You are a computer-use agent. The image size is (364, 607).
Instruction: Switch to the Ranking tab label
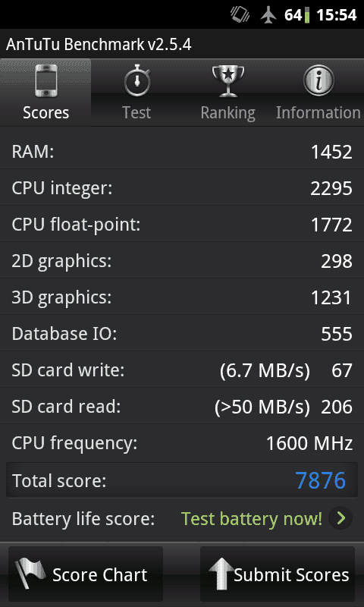[227, 113]
